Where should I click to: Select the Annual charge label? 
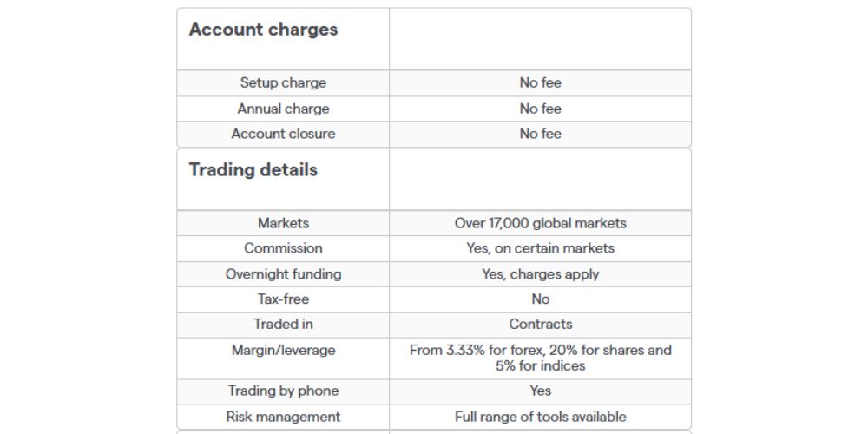[x=283, y=108]
